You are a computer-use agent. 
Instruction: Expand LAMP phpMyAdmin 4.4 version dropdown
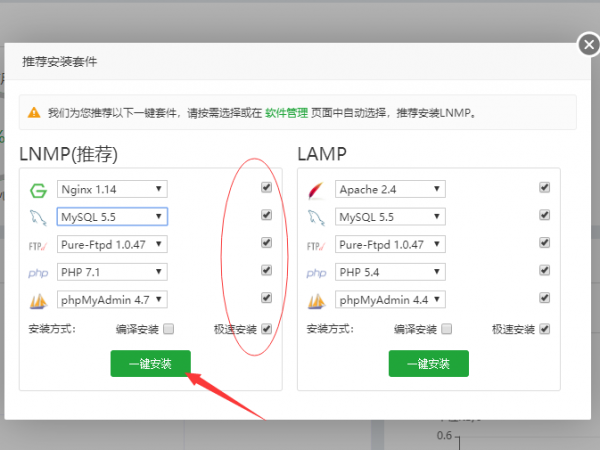click(390, 299)
